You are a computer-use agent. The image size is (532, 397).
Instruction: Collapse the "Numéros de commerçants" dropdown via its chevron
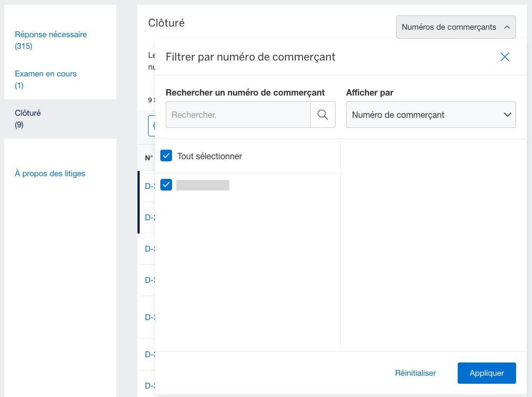[507, 27]
